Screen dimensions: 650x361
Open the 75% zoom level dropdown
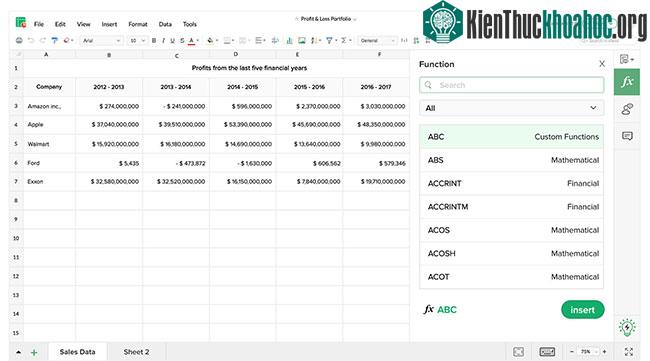click(x=588, y=352)
